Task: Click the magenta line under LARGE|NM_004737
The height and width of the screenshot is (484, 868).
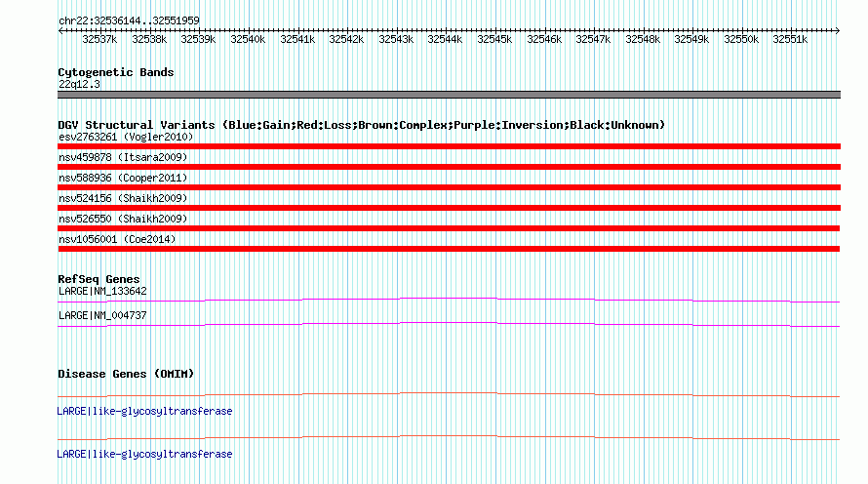Action: coord(449,325)
